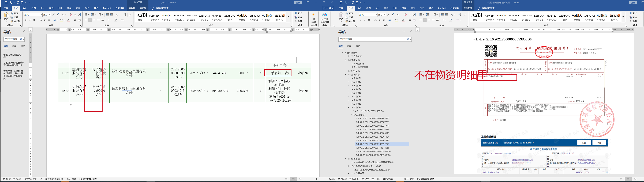This screenshot has width=644, height=182.
Task: Click 复制 copy in the right Word window
Action: pos(349,17)
